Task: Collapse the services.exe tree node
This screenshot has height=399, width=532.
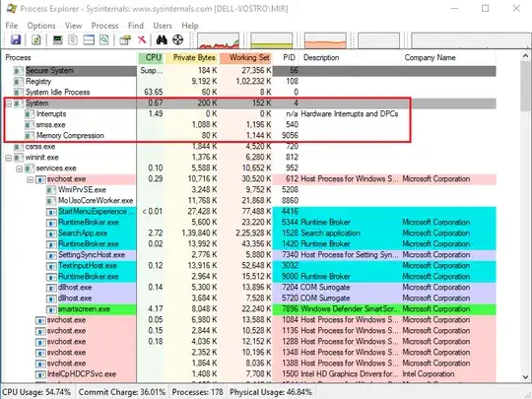Action: click(x=20, y=168)
